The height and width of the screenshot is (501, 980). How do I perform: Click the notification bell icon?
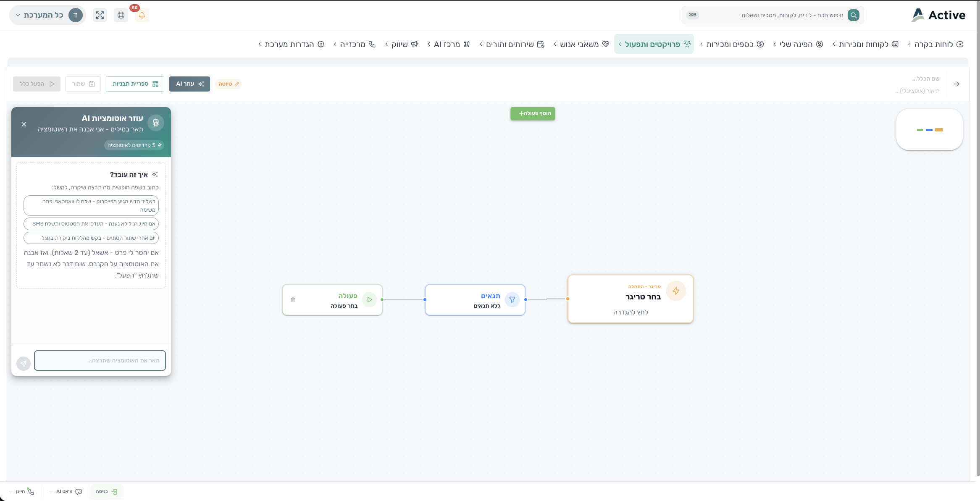(142, 15)
